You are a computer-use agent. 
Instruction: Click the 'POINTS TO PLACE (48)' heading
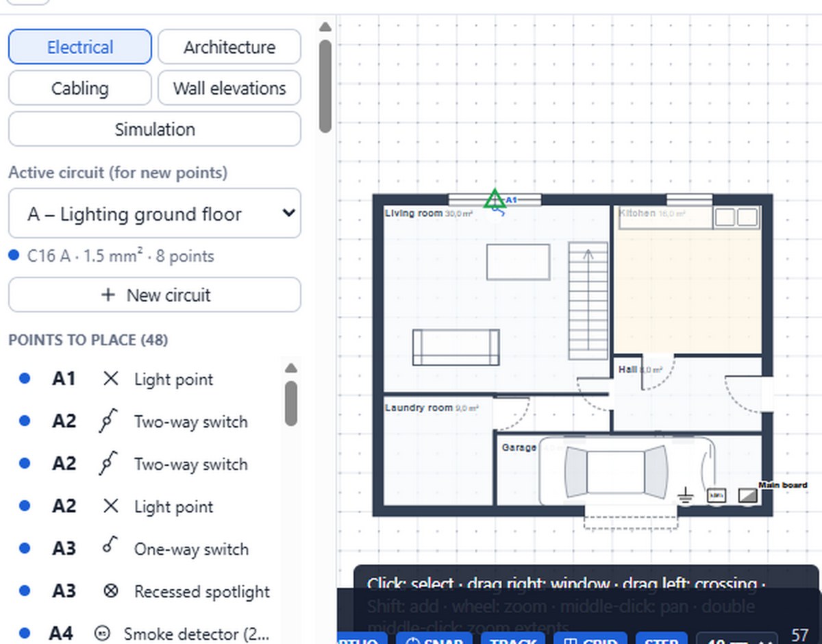(88, 340)
